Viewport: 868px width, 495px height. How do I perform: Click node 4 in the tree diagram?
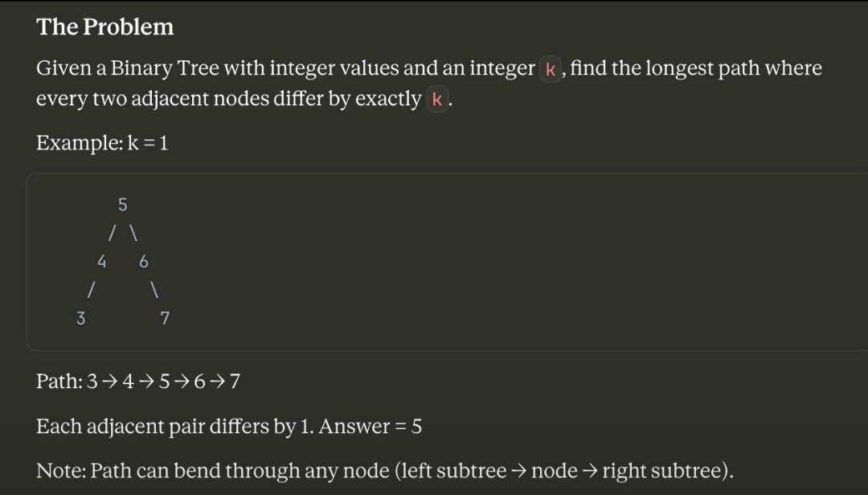101,261
